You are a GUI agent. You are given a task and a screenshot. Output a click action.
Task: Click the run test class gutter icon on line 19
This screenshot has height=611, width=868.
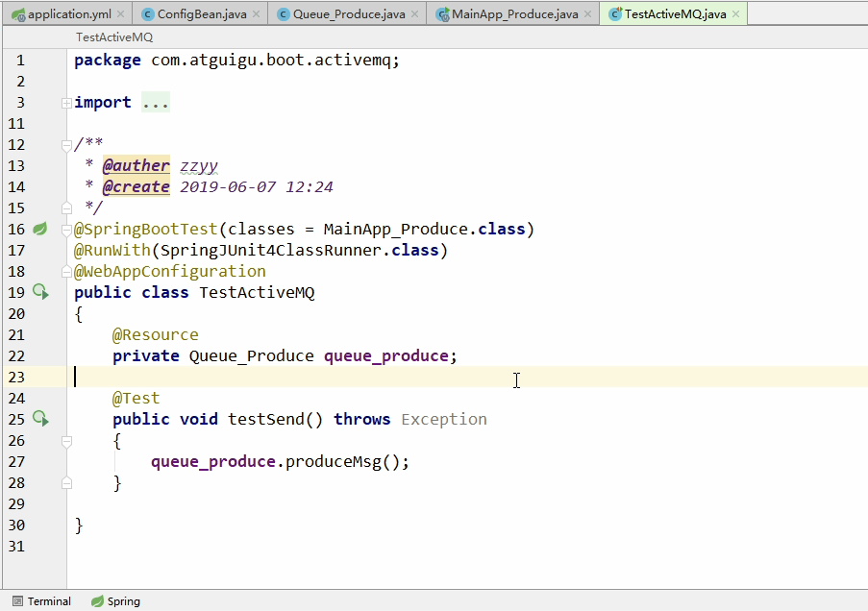(x=40, y=292)
